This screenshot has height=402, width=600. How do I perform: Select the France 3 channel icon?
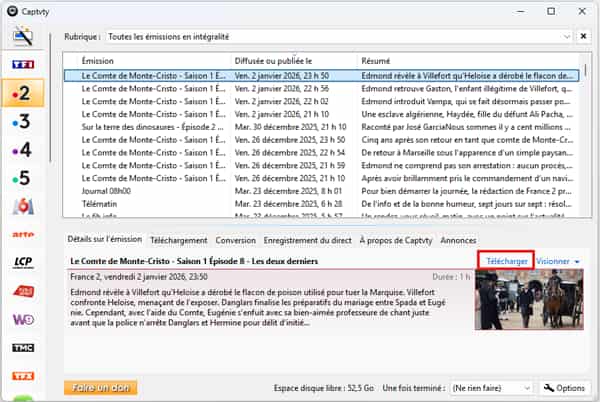[x=22, y=122]
